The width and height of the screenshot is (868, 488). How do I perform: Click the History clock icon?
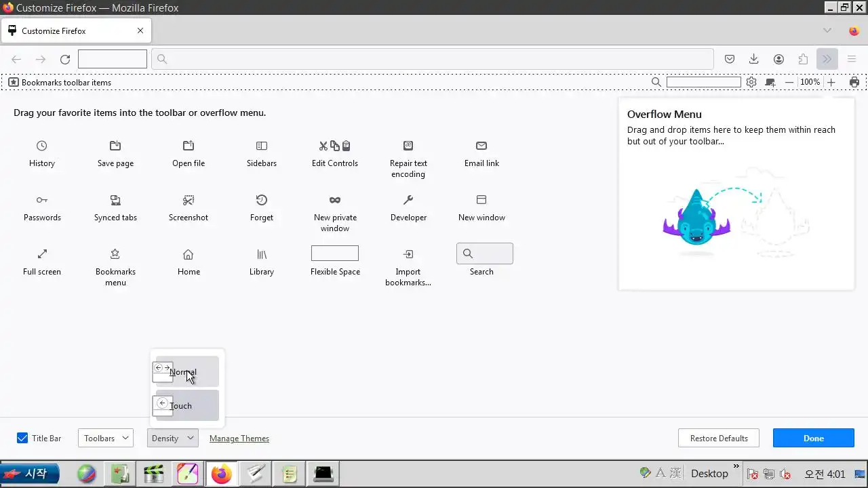[42, 146]
